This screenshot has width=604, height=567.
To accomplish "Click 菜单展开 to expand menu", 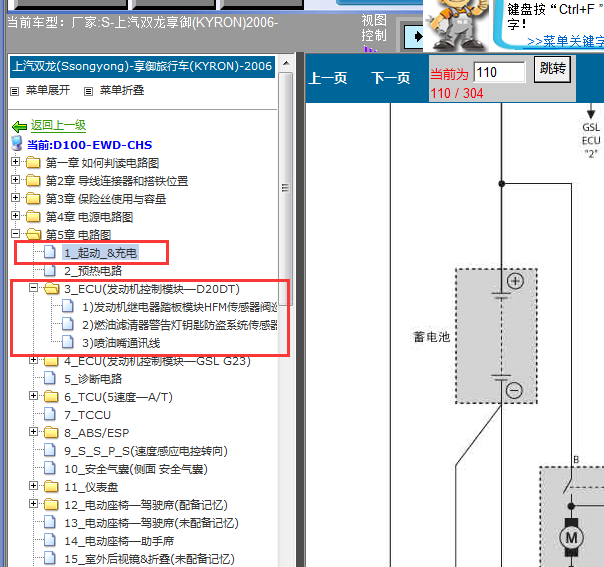I will pyautogui.click(x=48, y=91).
